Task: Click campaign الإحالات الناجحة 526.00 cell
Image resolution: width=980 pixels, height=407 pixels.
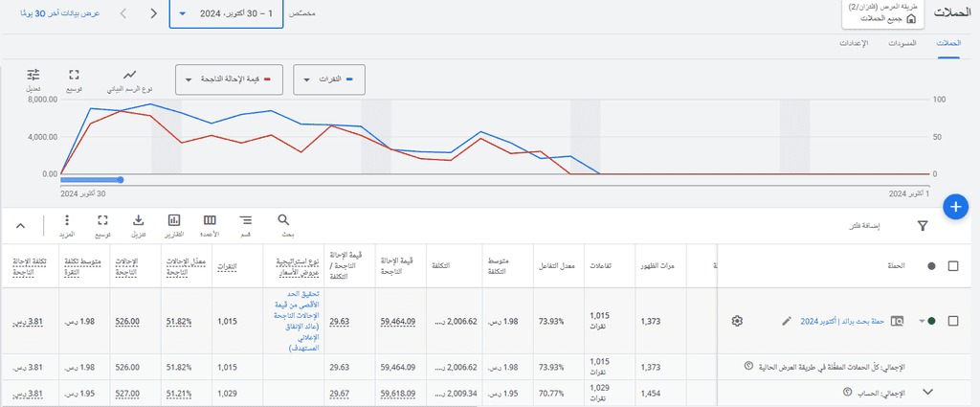Action: 127,322
